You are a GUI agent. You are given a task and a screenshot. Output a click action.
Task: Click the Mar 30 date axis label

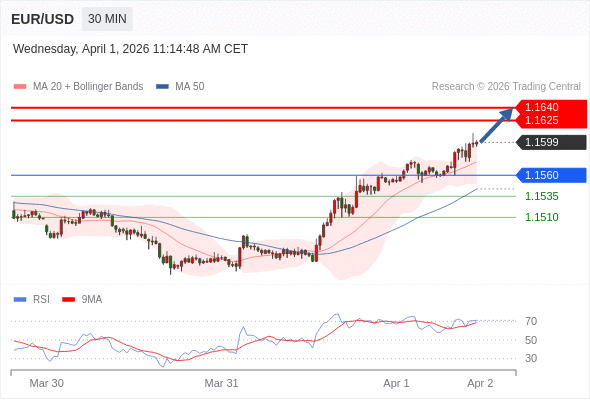pyautogui.click(x=47, y=383)
